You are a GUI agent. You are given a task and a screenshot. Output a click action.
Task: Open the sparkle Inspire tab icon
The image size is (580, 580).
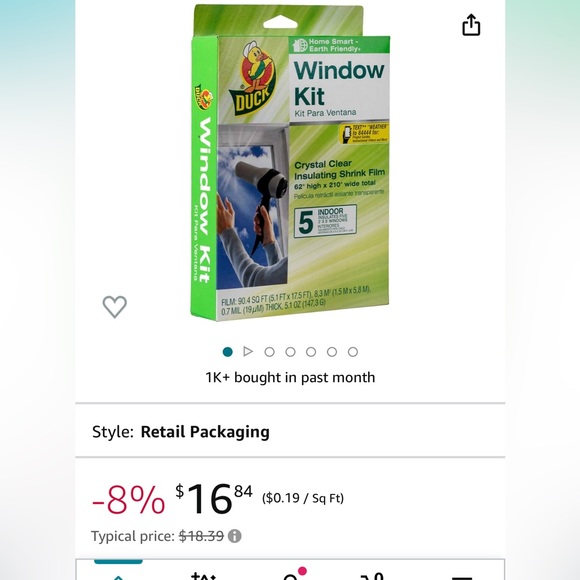203,575
